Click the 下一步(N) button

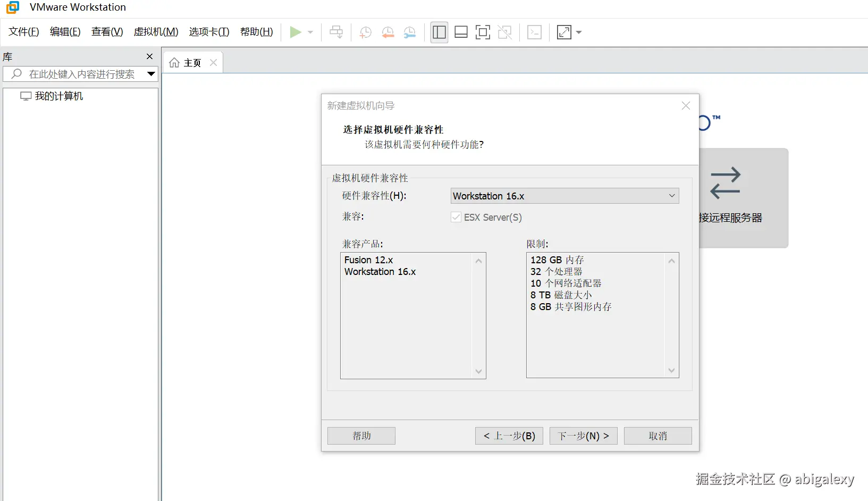[x=583, y=436]
